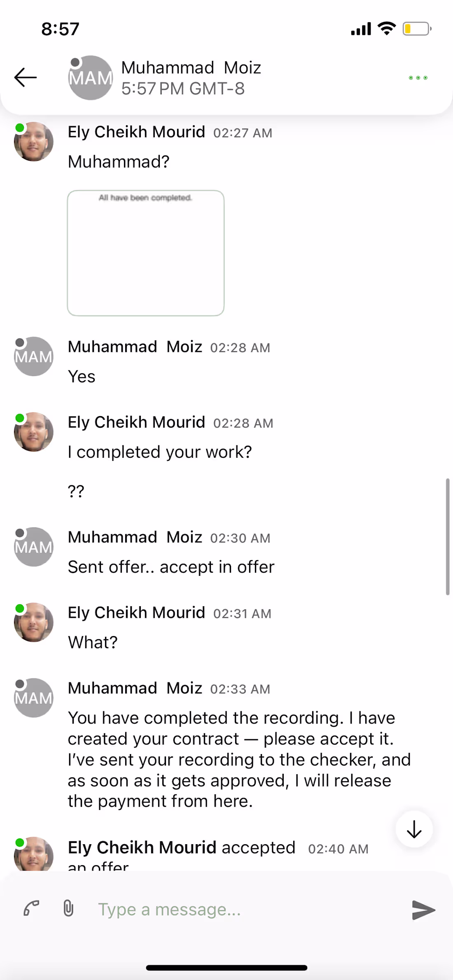
Task: Tap Ely's avatar beside 'What?' message
Action: pyautogui.click(x=34, y=622)
